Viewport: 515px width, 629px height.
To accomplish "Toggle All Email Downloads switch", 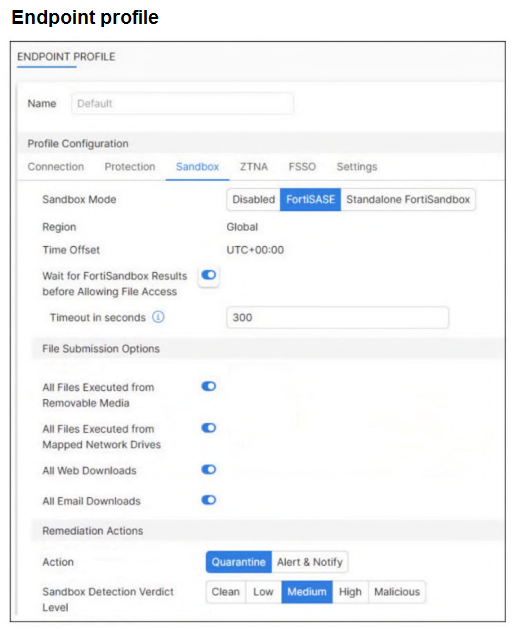I will pyautogui.click(x=209, y=500).
